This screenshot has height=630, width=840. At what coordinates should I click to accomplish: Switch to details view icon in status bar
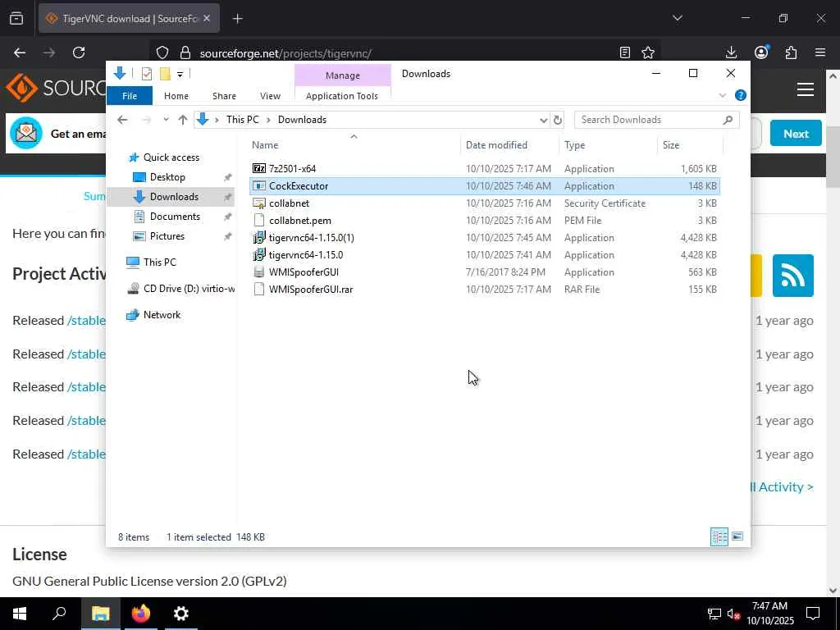719,536
